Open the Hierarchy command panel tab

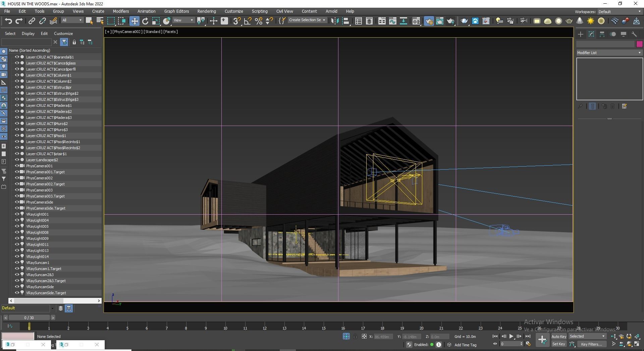pos(602,34)
